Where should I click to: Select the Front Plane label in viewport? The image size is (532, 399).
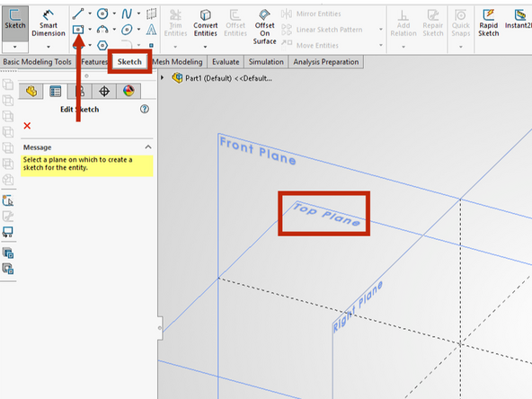[258, 150]
